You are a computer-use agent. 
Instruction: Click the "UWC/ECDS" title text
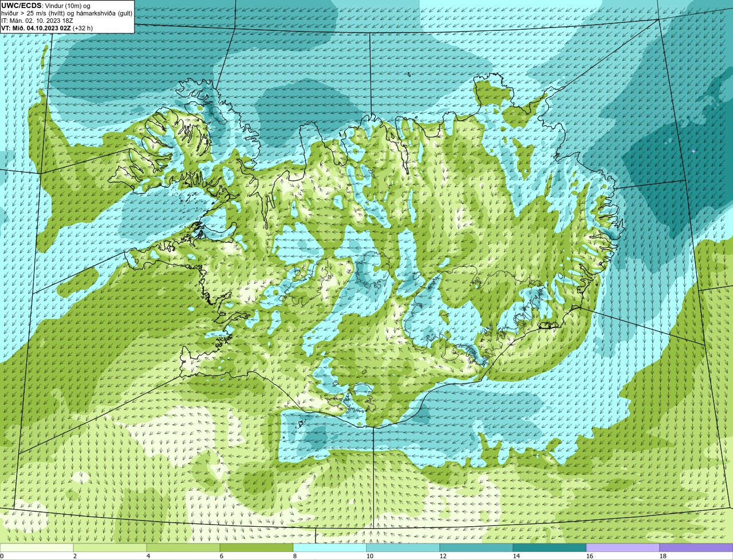click(21, 6)
